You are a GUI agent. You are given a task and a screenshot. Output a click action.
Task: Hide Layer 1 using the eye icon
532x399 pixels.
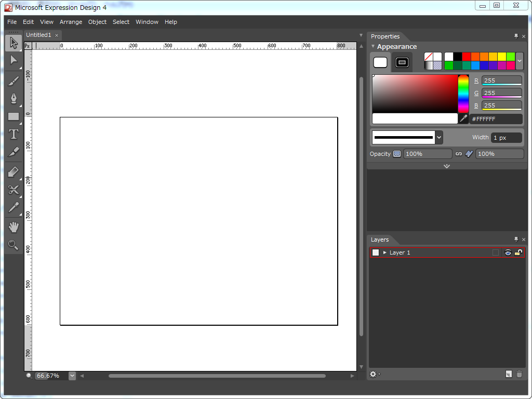[508, 252]
